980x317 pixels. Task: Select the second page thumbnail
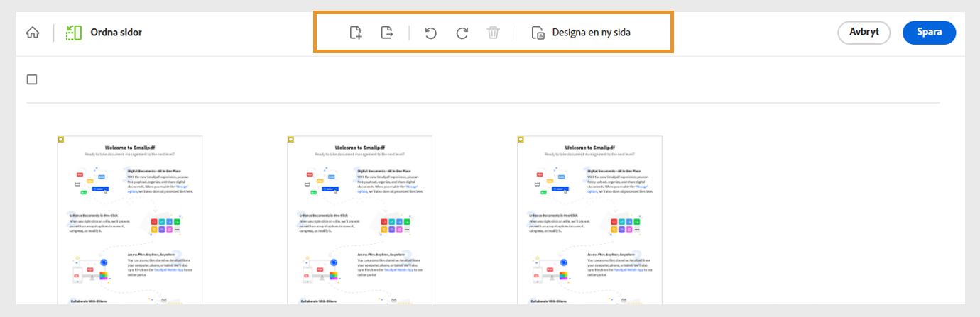(360, 220)
